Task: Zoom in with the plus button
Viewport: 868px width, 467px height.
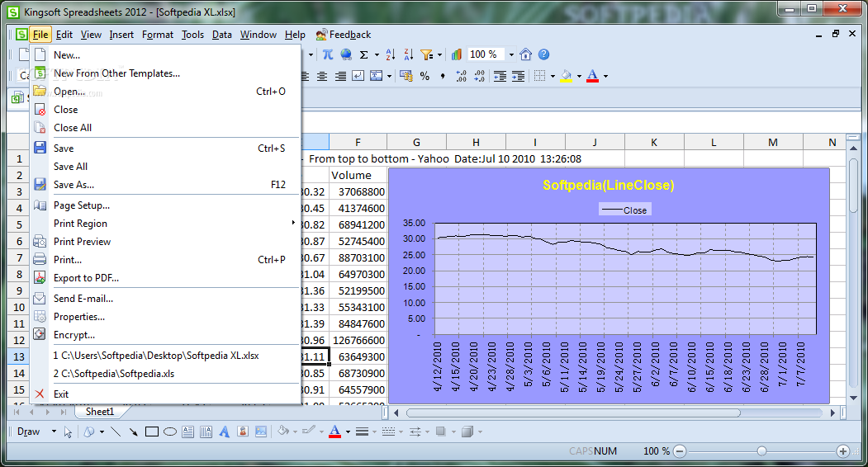Action: (842, 451)
